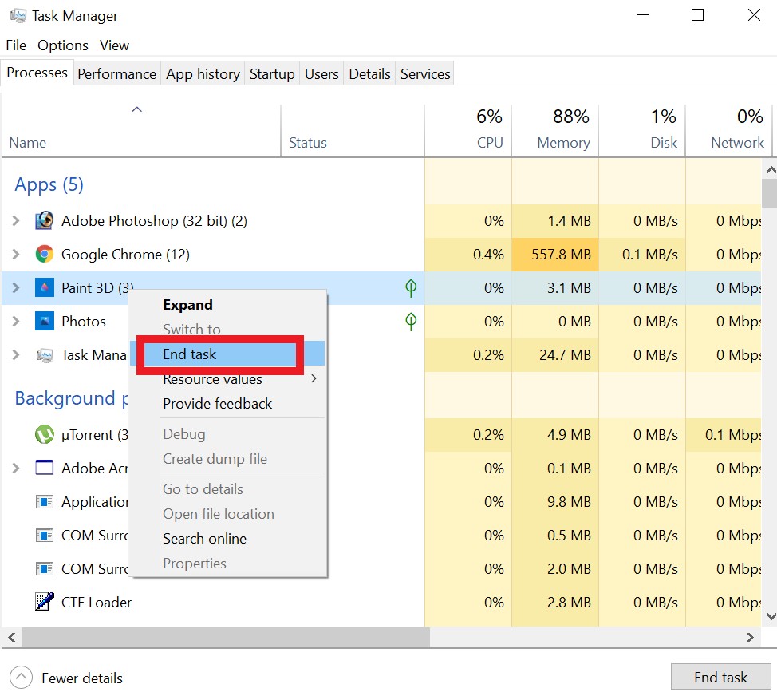Expand the Adobe Acrobat background process
The height and width of the screenshot is (700, 777).
tap(16, 468)
